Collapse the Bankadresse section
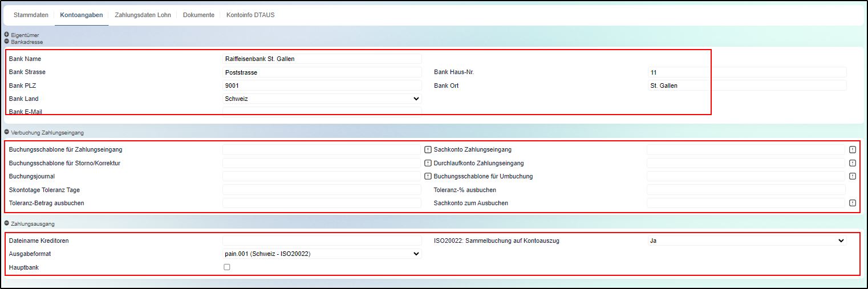The width and height of the screenshot is (868, 289). tap(7, 42)
